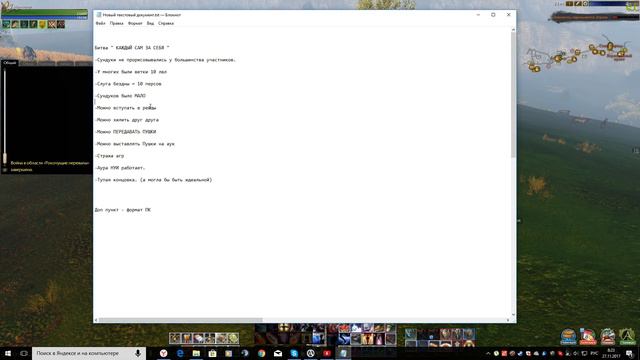
Task: Open Skype from the taskbar
Action: (294, 353)
